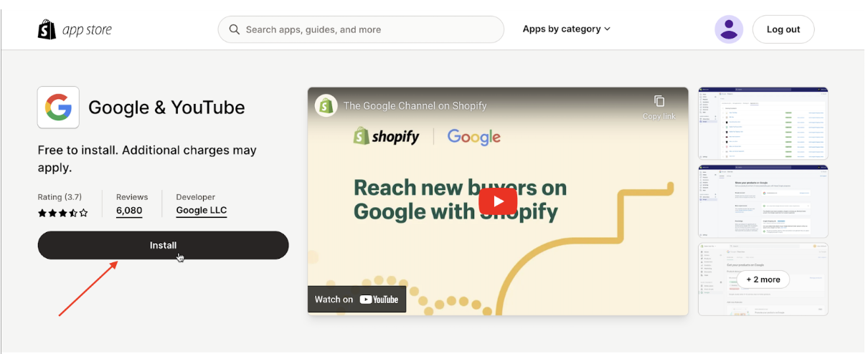
Task: Click the Shopify channel avatar in video
Action: pyautogui.click(x=326, y=105)
